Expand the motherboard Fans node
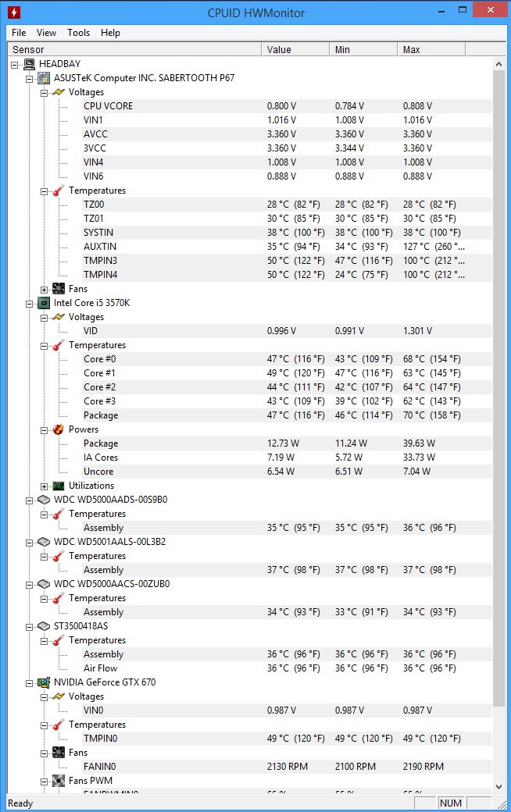 [x=44, y=290]
